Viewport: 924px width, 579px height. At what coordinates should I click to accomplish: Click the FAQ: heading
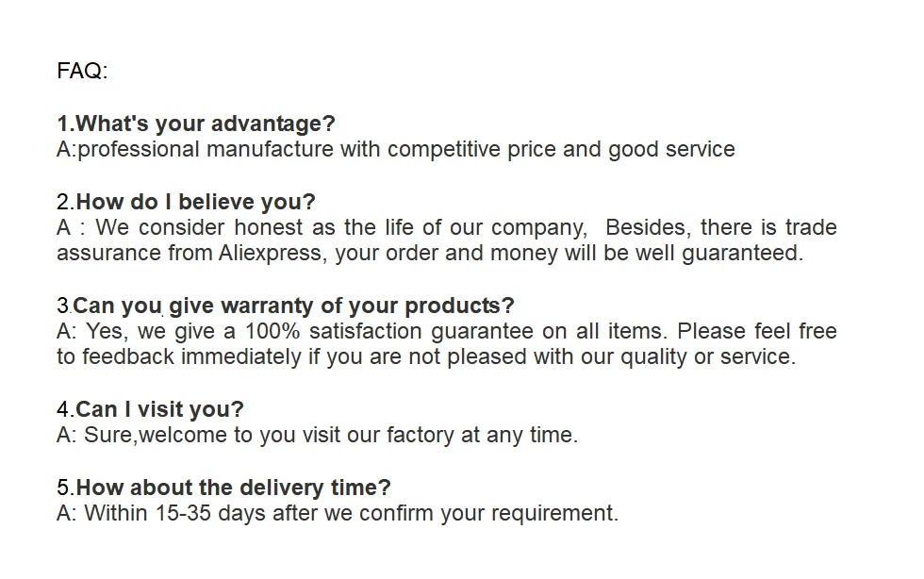pos(82,72)
